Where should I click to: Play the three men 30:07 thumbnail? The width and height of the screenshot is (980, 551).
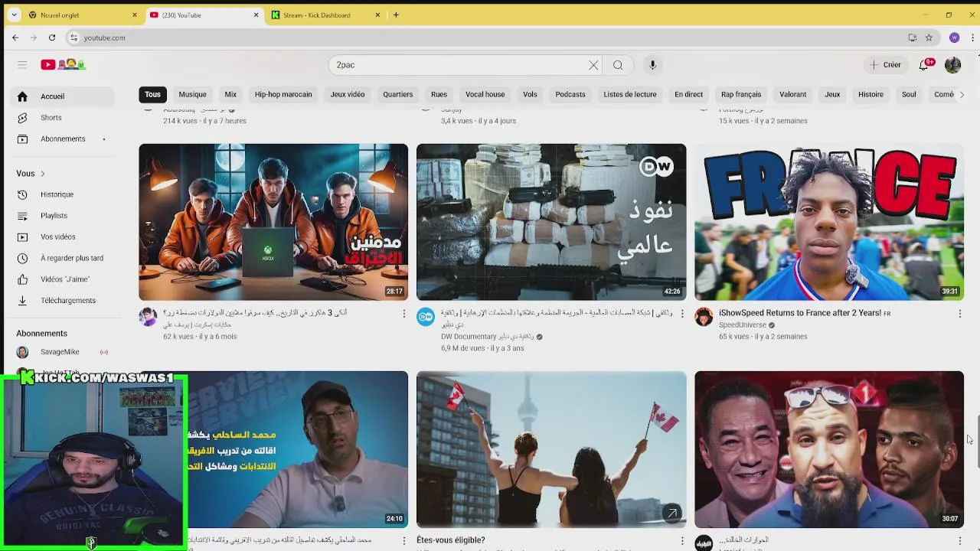click(x=829, y=449)
